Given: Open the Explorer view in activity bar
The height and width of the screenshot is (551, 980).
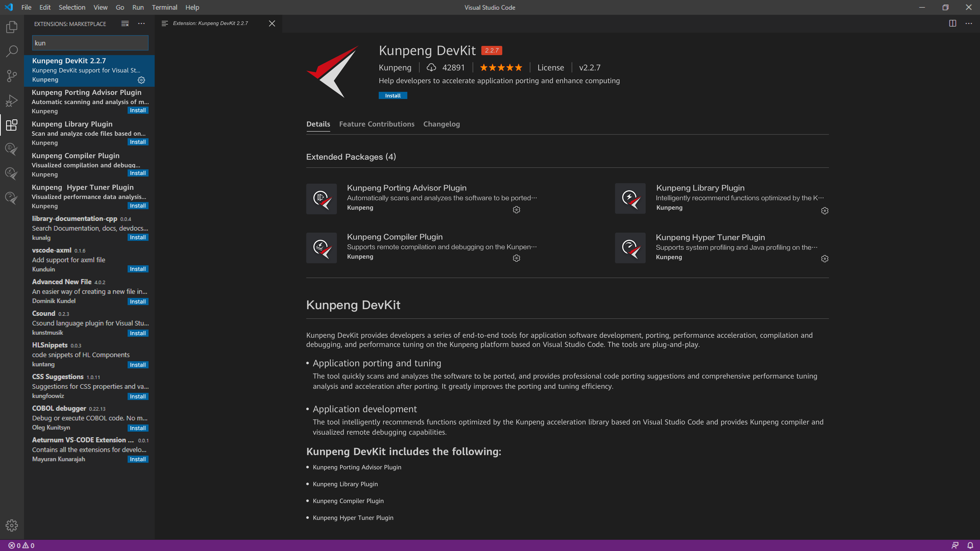Looking at the screenshot, I should click(12, 27).
